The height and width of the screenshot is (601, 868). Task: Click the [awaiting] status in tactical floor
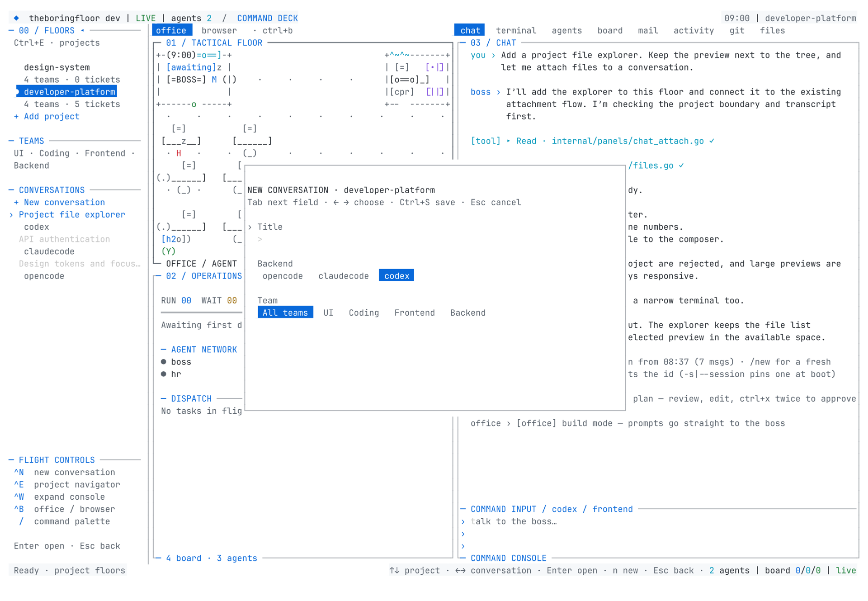pyautogui.click(x=191, y=67)
